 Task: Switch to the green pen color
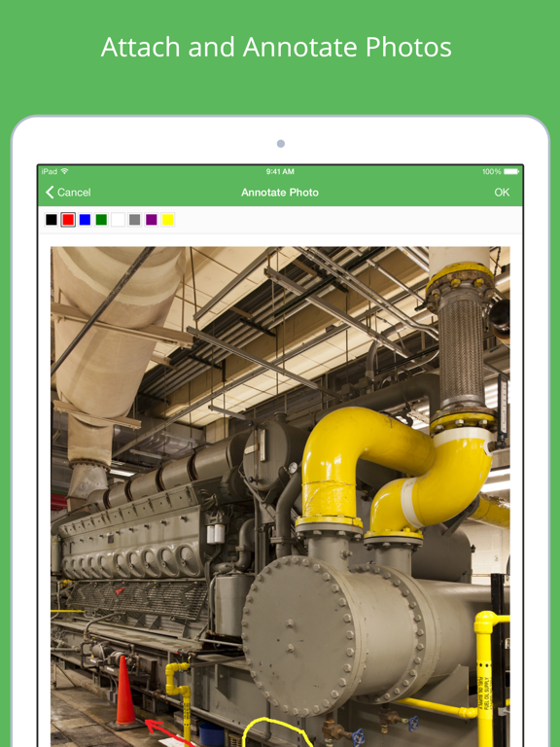tap(101, 220)
